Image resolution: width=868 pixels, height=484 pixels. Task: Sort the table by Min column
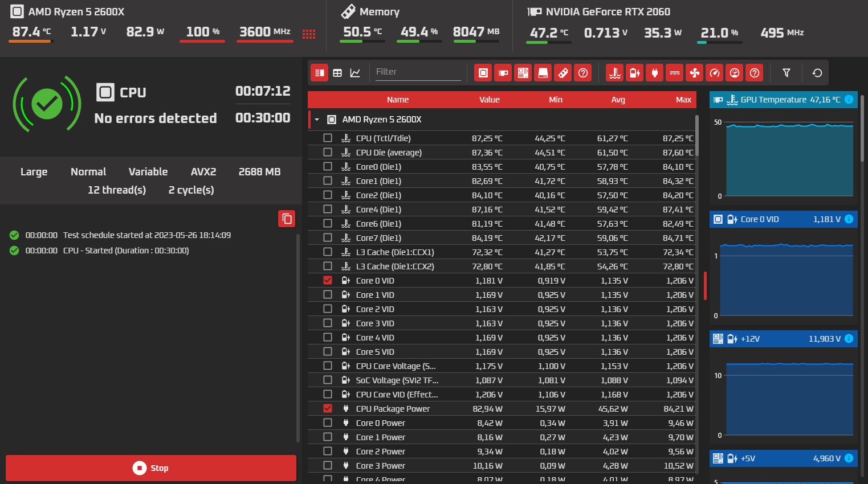556,100
